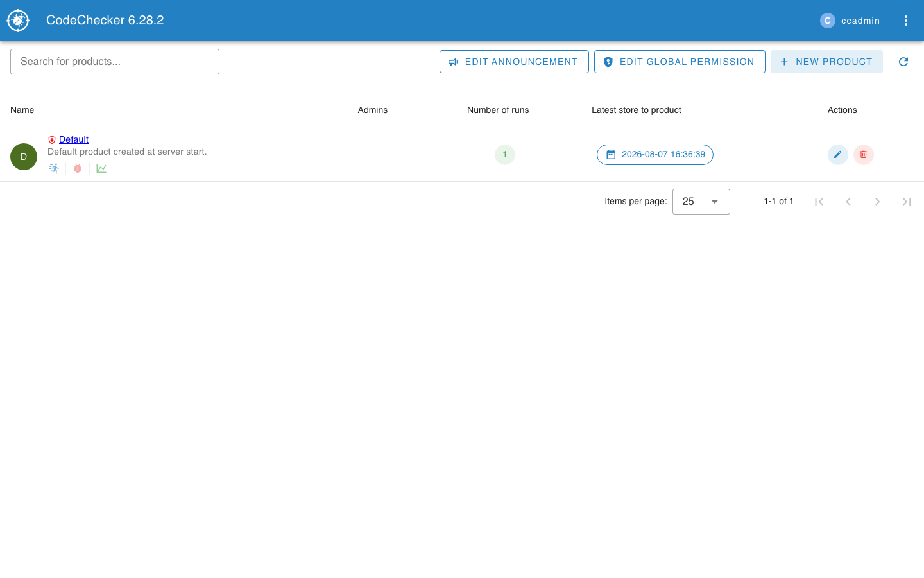Click the ccadmin user avatar
924x578 pixels.
click(827, 21)
